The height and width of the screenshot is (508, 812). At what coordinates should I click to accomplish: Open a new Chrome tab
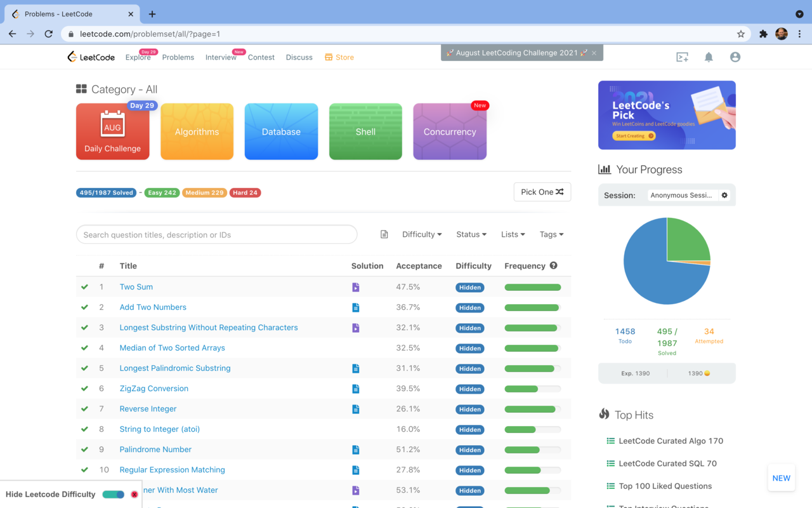pyautogui.click(x=152, y=14)
